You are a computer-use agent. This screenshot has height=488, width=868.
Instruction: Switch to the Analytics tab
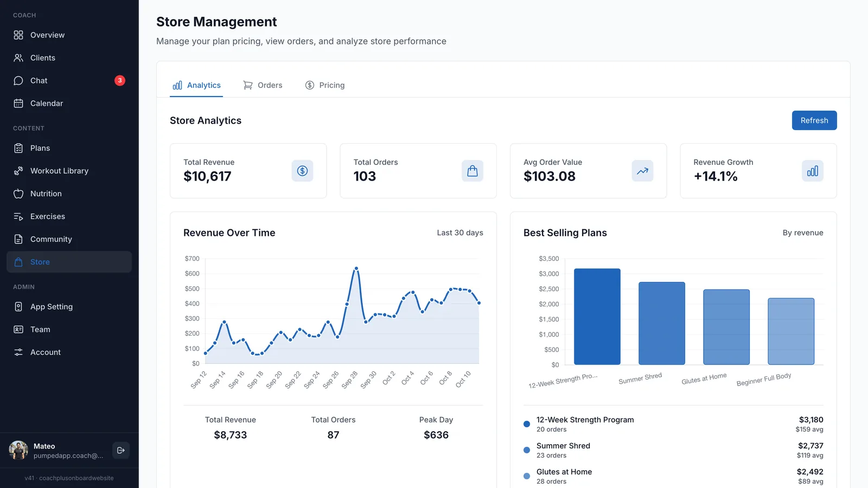pos(196,85)
